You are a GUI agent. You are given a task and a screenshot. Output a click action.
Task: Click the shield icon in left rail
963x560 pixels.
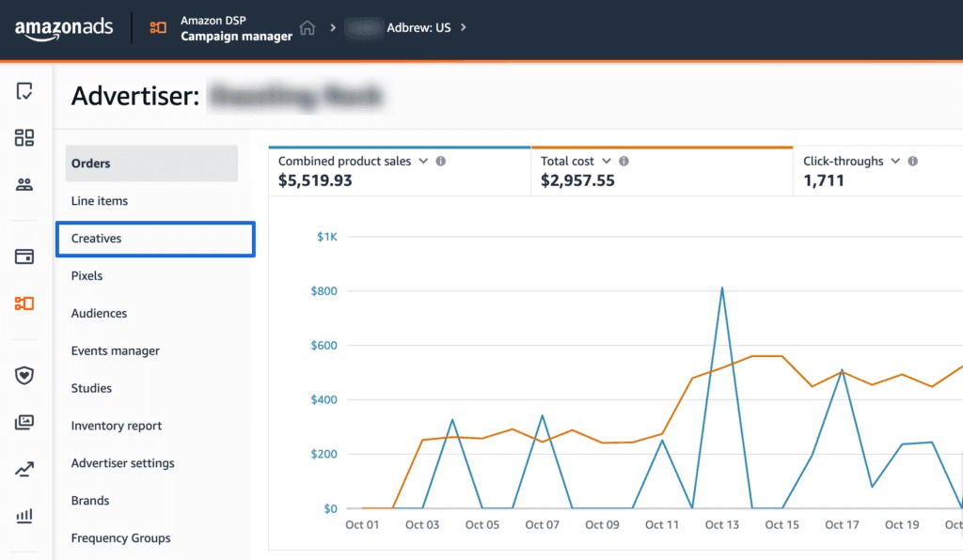tap(24, 376)
